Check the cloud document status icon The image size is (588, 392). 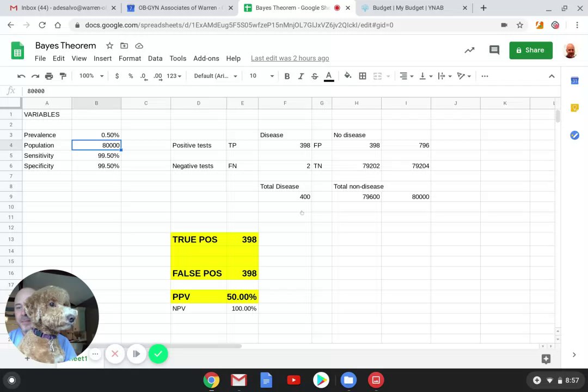click(x=139, y=46)
